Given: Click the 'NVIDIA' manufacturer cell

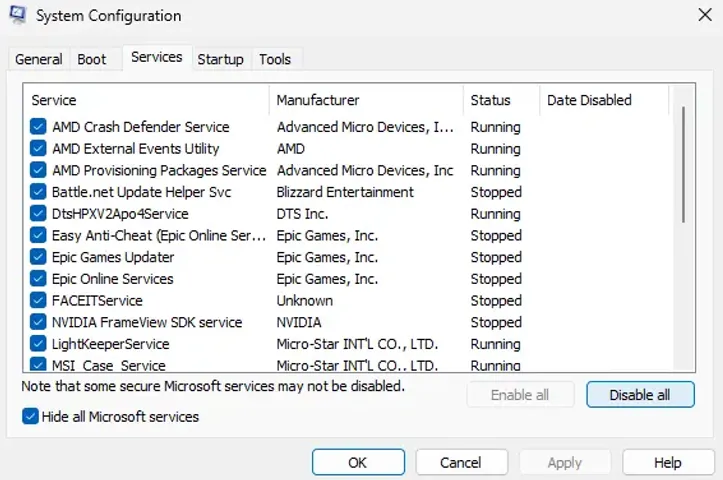Looking at the screenshot, I should 299,322.
